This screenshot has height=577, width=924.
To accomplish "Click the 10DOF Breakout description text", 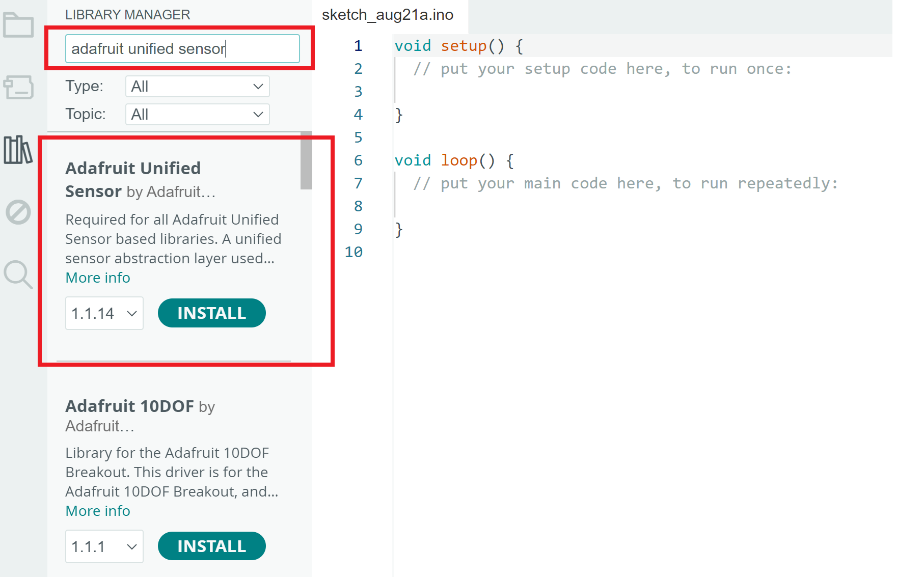I will 172,472.
